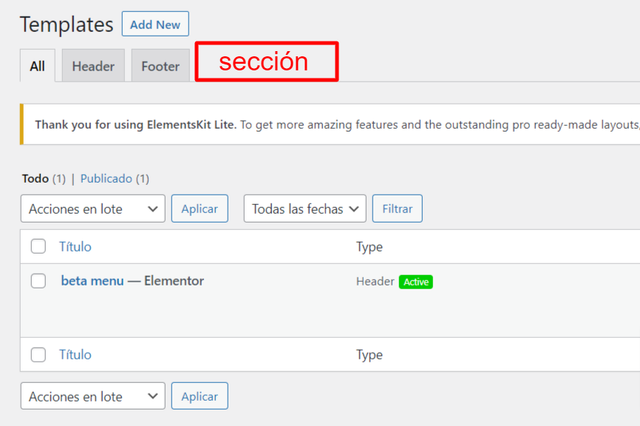640x426 pixels.
Task: Expand the bottom Acciones en lote dropdown
Action: (x=93, y=396)
